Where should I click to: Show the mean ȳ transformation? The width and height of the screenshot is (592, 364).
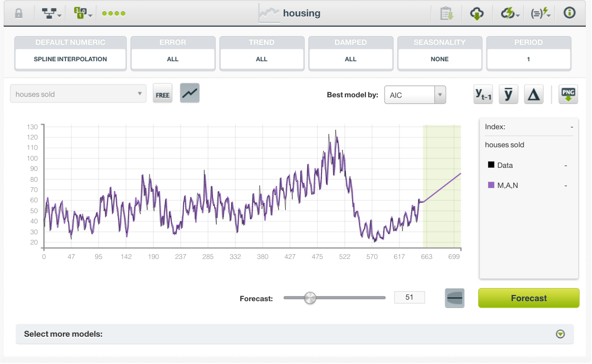click(x=508, y=94)
